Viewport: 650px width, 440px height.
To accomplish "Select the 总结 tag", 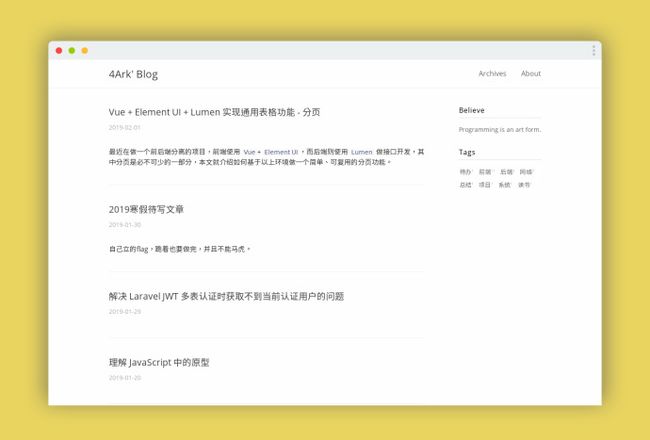I will tap(465, 185).
